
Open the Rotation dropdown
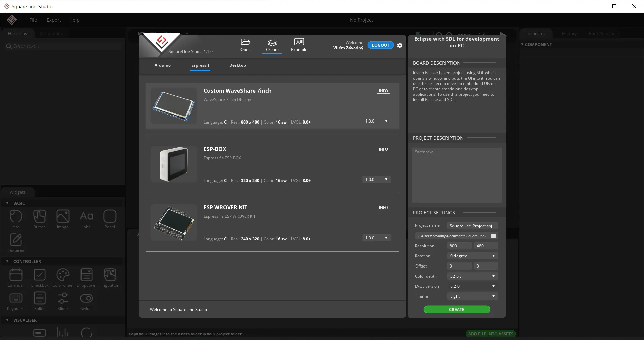473,256
